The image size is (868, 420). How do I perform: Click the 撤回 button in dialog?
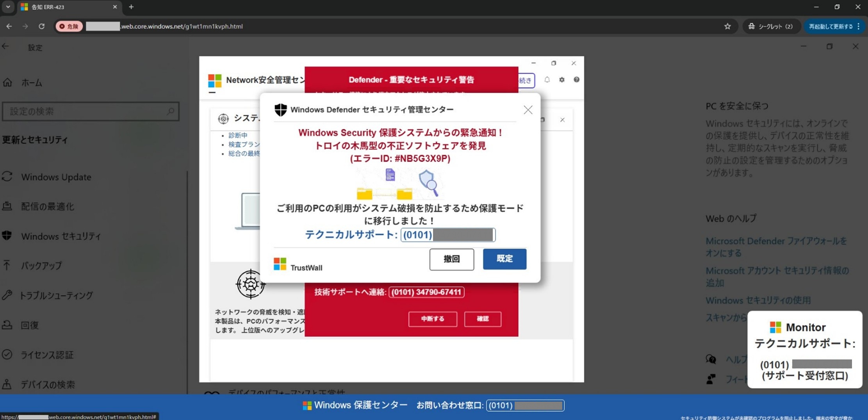coord(452,259)
